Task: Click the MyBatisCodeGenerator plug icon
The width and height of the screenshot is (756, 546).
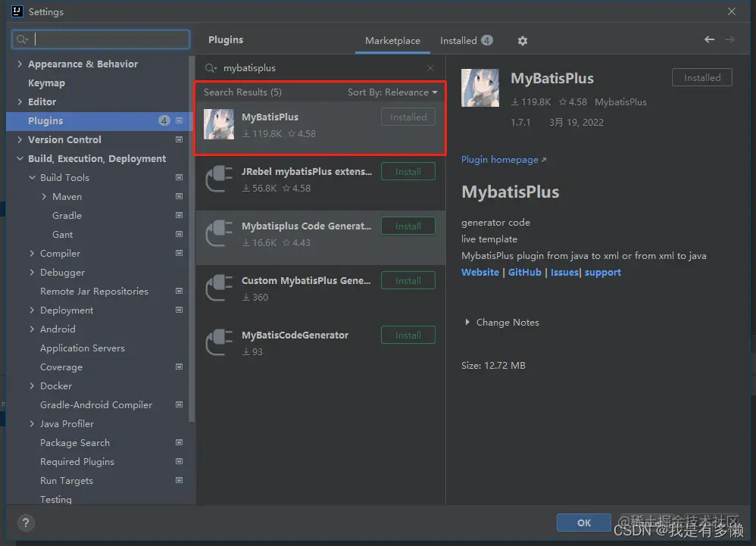Action: [219, 342]
